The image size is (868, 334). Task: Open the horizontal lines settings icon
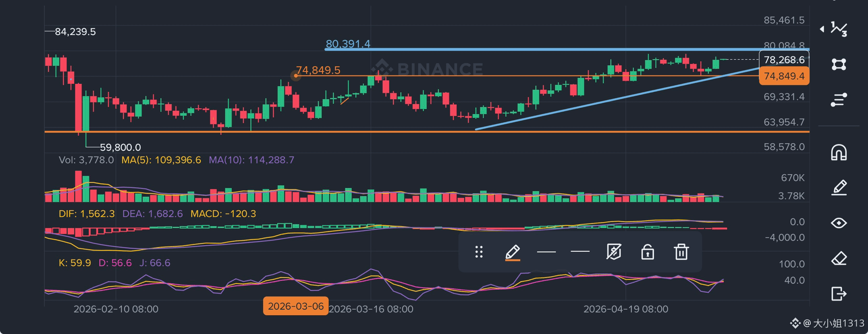point(839,100)
